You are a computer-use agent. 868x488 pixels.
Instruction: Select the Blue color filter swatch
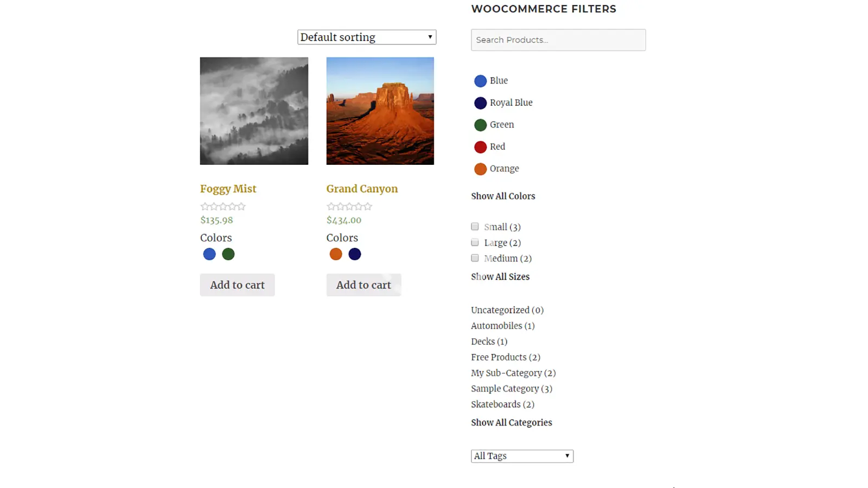tap(480, 81)
